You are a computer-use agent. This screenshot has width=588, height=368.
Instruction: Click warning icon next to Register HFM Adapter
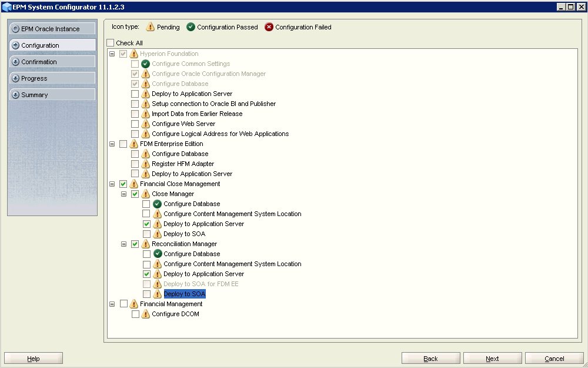145,164
